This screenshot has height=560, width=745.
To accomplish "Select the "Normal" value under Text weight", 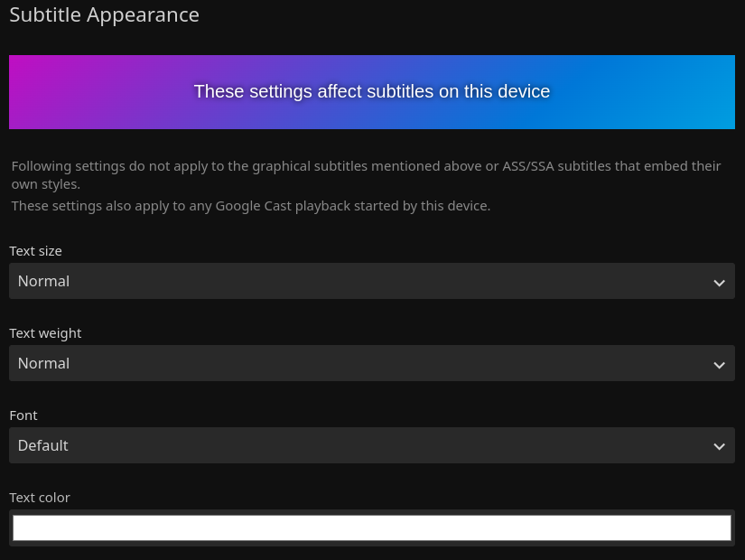I will pos(43,363).
